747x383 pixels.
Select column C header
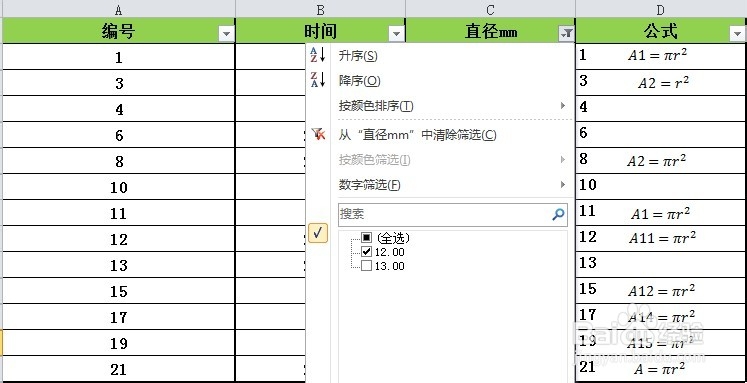(490, 9)
